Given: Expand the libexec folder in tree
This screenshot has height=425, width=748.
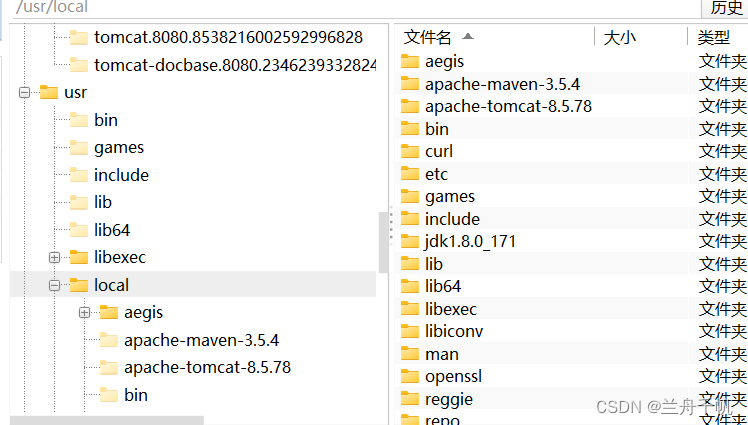Looking at the screenshot, I should pyautogui.click(x=54, y=258).
